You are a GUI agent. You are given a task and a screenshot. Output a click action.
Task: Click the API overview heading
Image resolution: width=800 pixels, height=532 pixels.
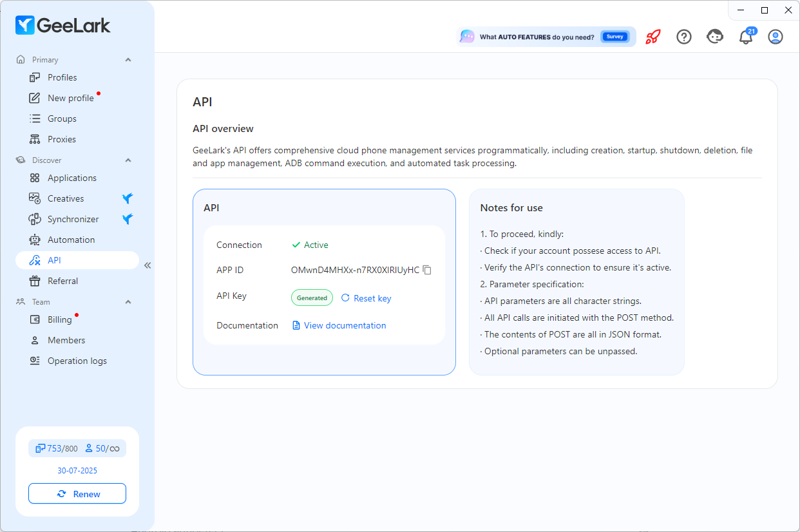pyautogui.click(x=223, y=129)
